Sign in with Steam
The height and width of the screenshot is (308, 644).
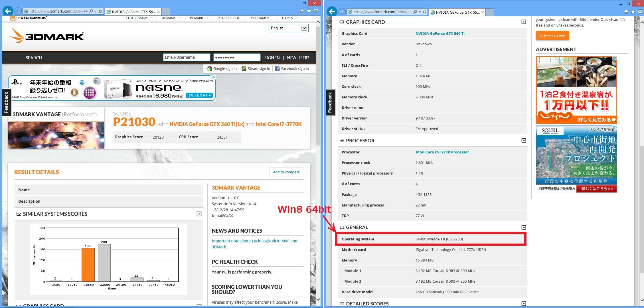pos(256,69)
